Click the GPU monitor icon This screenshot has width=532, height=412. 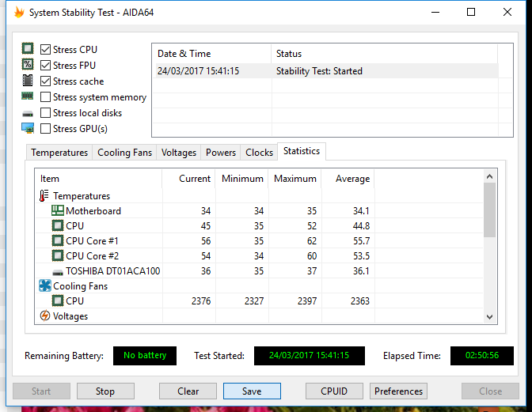tap(28, 128)
